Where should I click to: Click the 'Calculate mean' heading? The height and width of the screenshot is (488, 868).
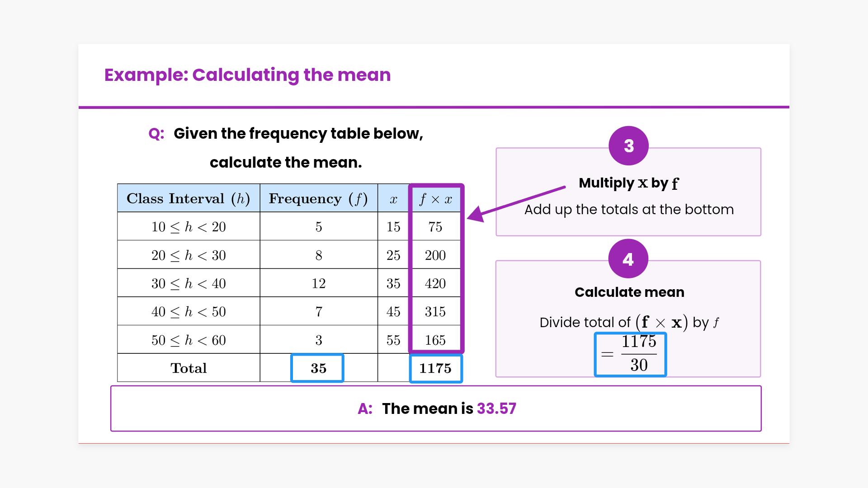(629, 292)
